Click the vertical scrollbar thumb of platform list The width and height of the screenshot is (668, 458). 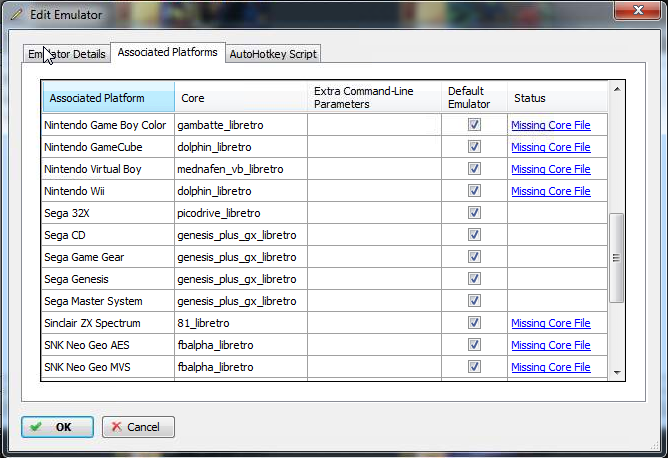[616, 258]
